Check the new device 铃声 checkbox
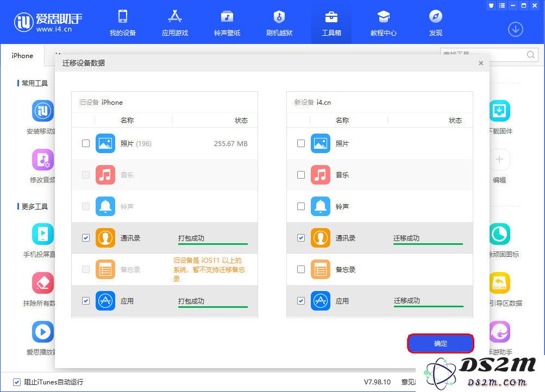The image size is (545, 392). point(301,206)
